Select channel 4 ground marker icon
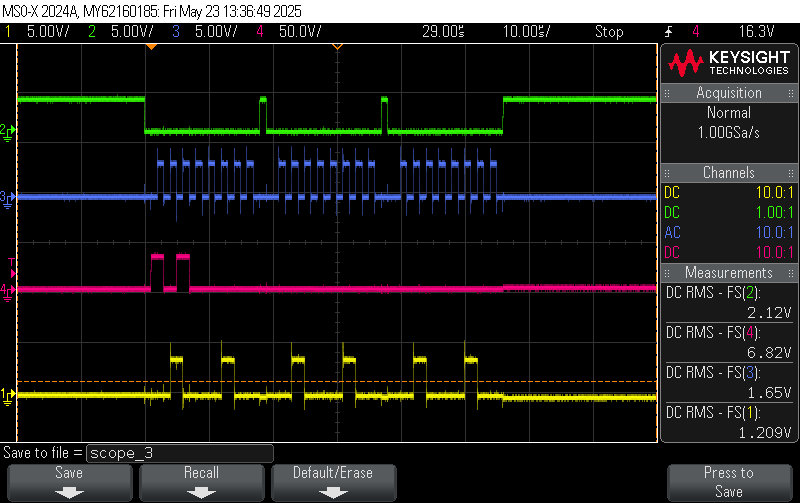The image size is (800, 503). pos(7,292)
